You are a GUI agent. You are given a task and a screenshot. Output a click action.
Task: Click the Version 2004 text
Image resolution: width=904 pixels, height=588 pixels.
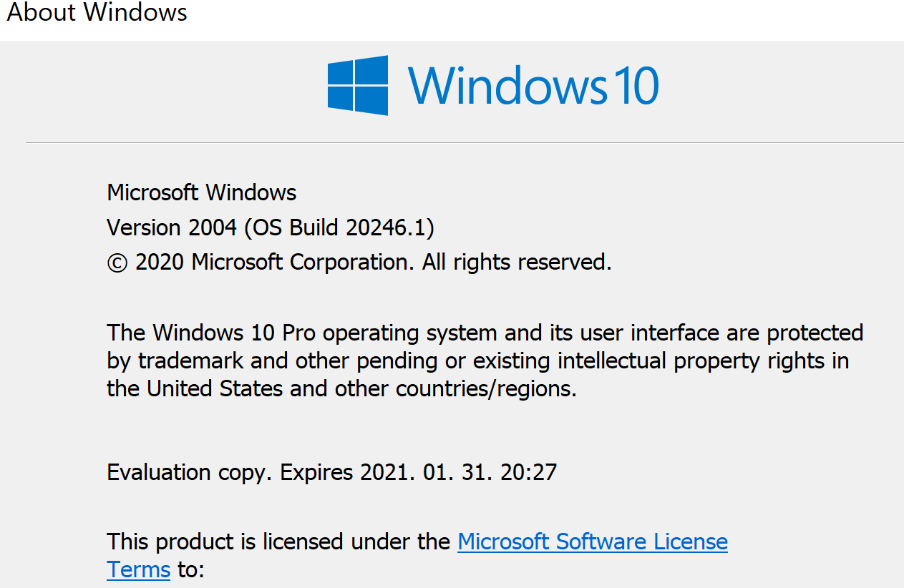point(172,227)
